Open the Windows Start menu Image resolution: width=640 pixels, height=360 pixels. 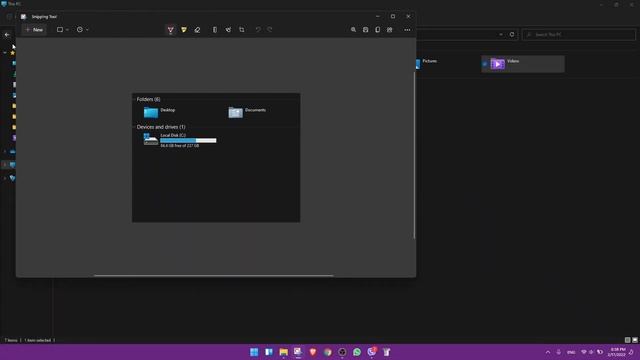pyautogui.click(x=254, y=352)
